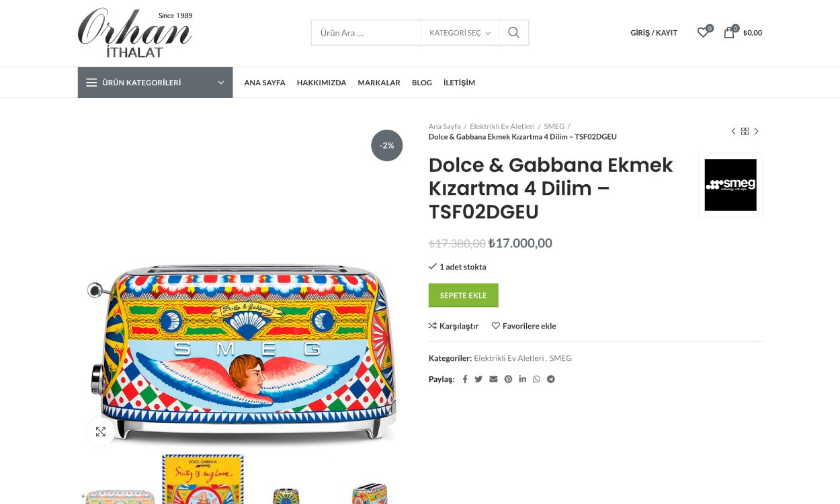Screen dimensions: 840x504
Task: Click the search magnifier icon
Action: 513,32
